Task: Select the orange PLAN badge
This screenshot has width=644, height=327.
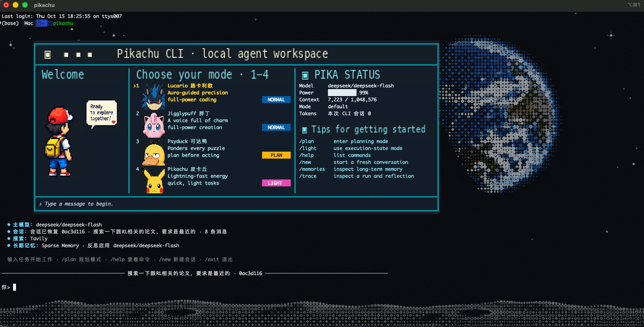Action: (276, 155)
